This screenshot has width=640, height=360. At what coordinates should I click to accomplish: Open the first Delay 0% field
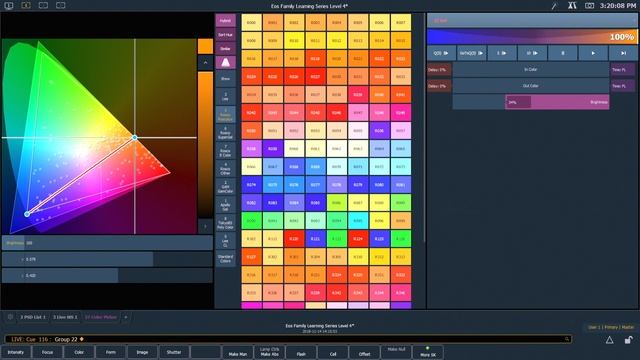tap(439, 69)
